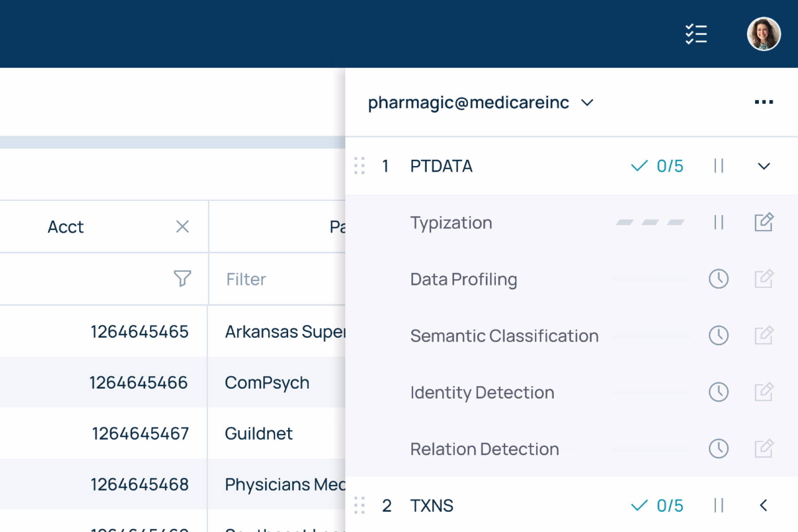Click the clock icon for Data Profiling
Image resolution: width=798 pixels, height=532 pixels.
coord(719,279)
